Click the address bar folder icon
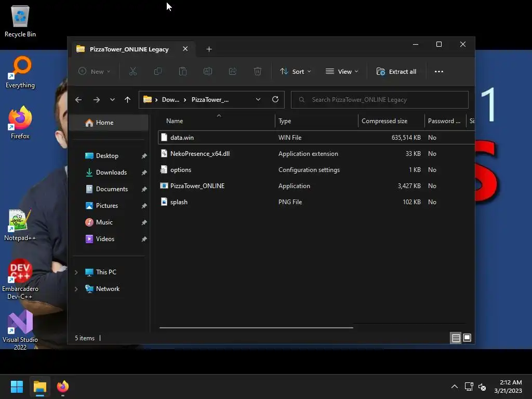 (x=147, y=99)
